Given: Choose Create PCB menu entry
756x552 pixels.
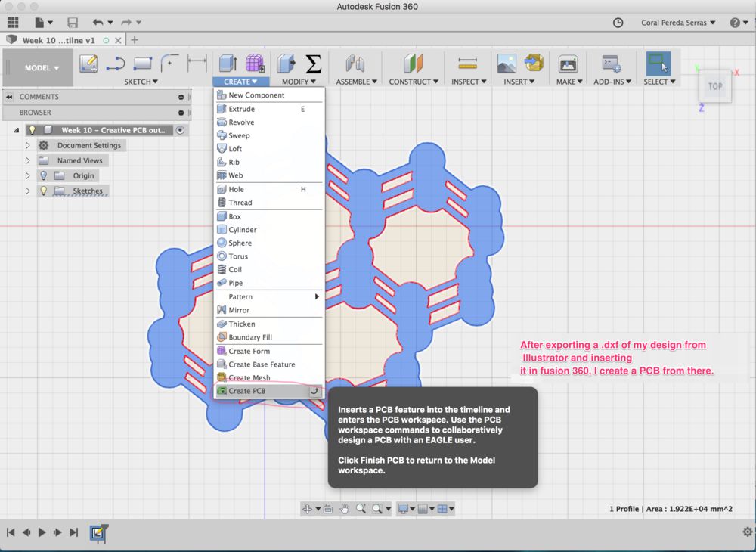Looking at the screenshot, I should 269,391.
